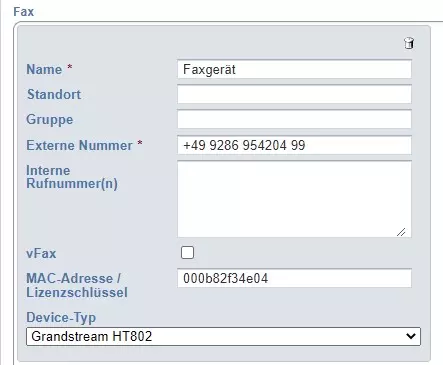Enable the vFax checkbox
The height and width of the screenshot is (365, 443).
pos(187,253)
